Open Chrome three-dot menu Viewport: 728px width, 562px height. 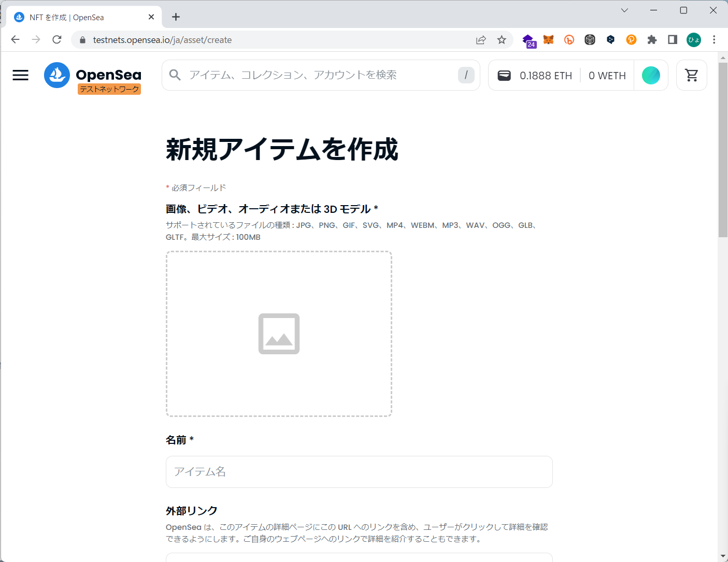[x=714, y=40]
